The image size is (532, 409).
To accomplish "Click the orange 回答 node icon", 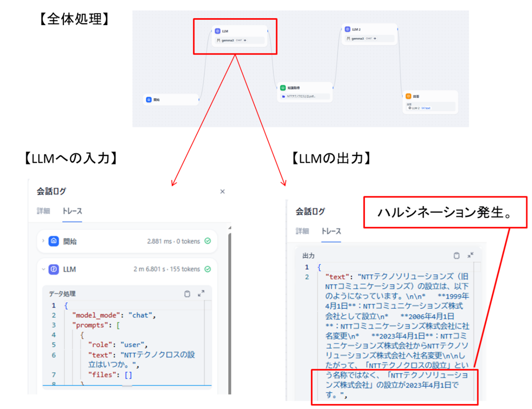I will click(408, 96).
